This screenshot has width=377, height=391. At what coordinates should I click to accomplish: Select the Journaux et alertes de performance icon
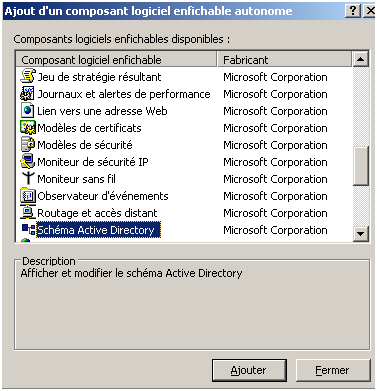point(28,94)
